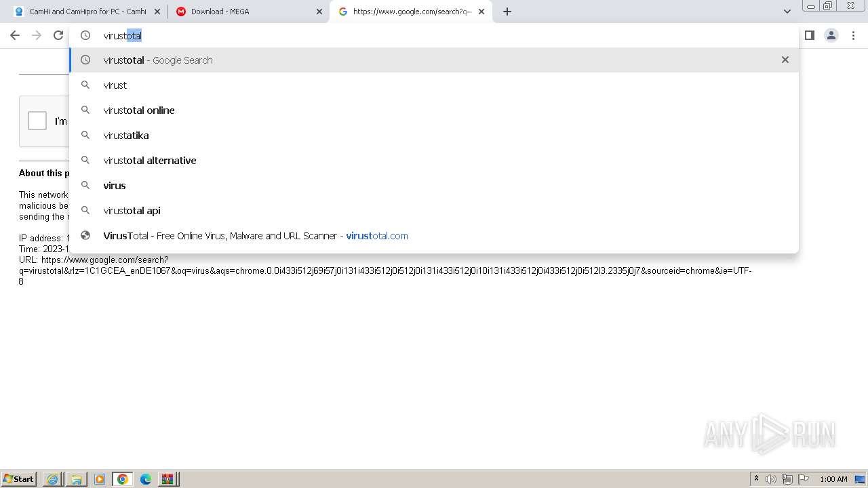Open the Action Center flag icon
Screen dimensions: 868x488
804,479
